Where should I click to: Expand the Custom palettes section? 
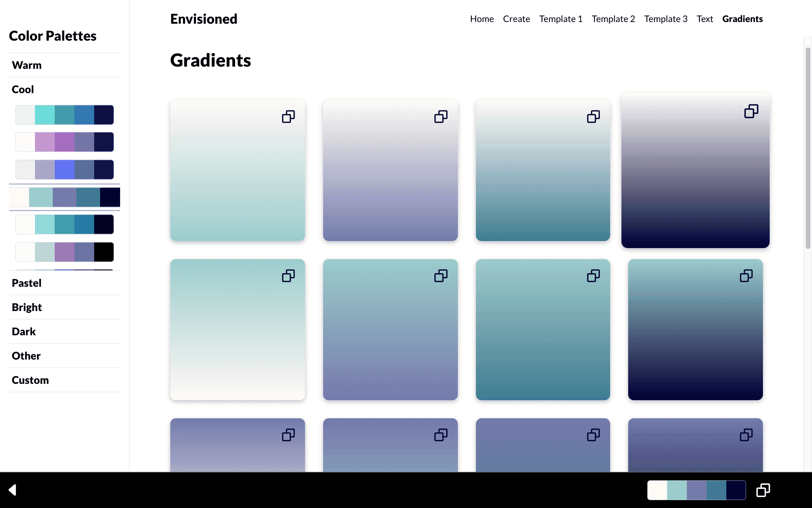click(64, 380)
